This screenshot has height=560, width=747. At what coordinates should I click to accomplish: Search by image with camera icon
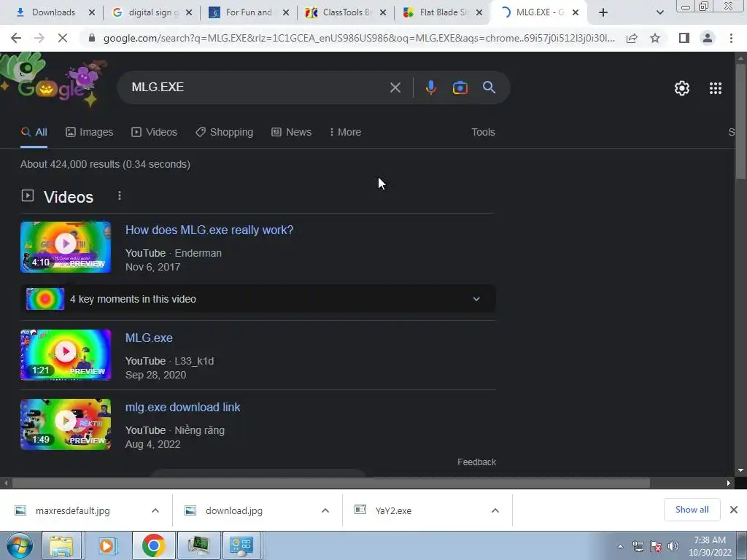click(460, 87)
